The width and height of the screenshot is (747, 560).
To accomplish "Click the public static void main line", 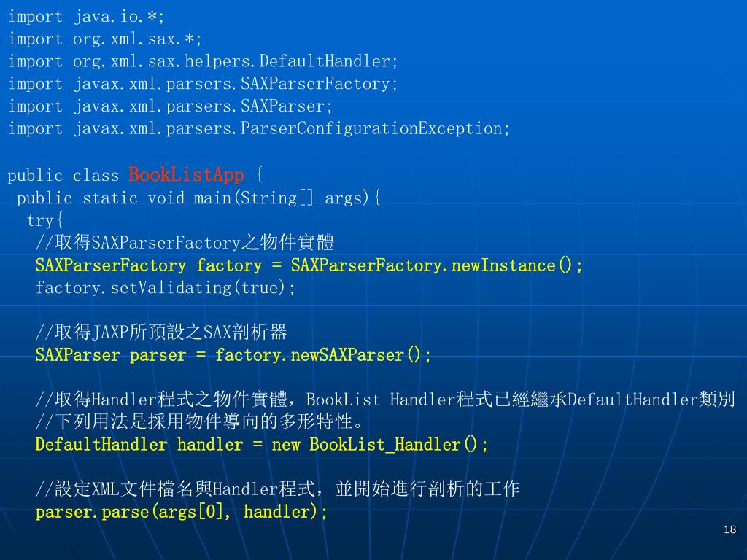I will tap(198, 198).
